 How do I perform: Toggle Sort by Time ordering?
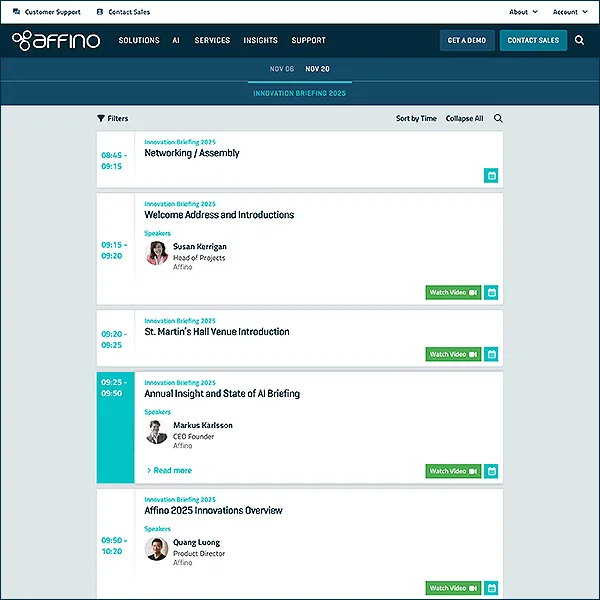click(416, 119)
